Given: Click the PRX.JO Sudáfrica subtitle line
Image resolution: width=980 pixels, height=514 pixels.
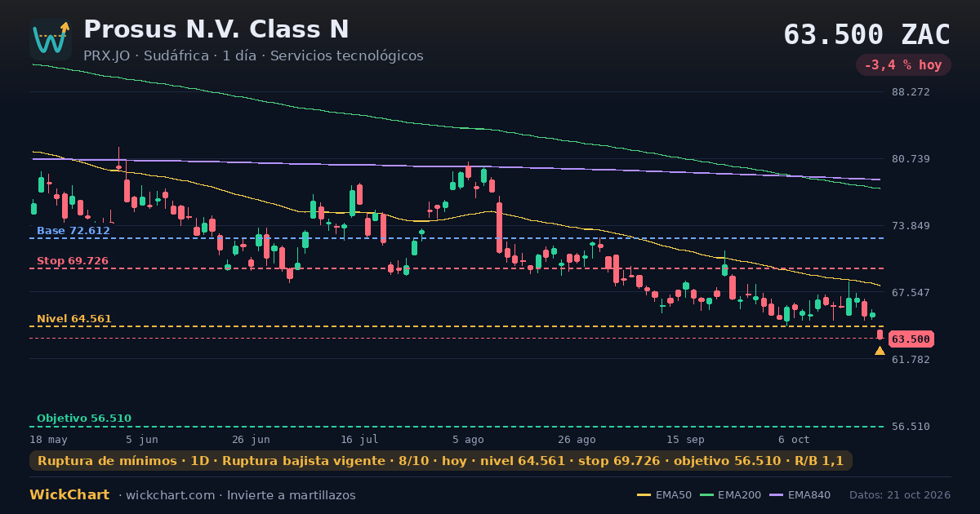Looking at the screenshot, I should (253, 55).
